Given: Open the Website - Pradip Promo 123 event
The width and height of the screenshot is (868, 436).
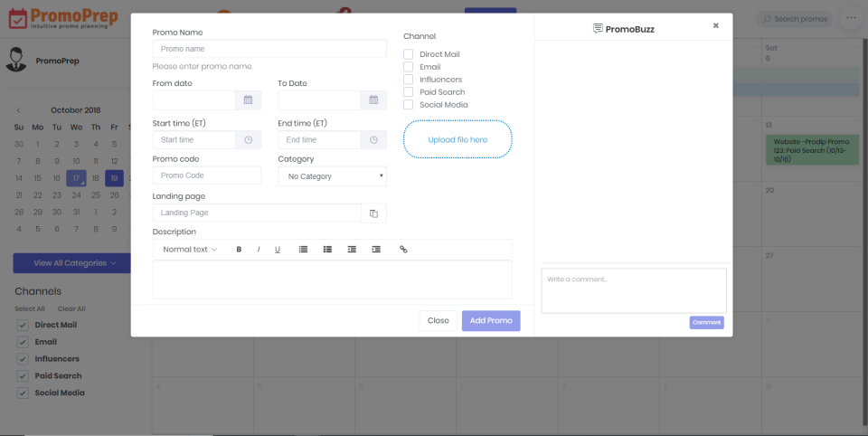Looking at the screenshot, I should (x=812, y=150).
